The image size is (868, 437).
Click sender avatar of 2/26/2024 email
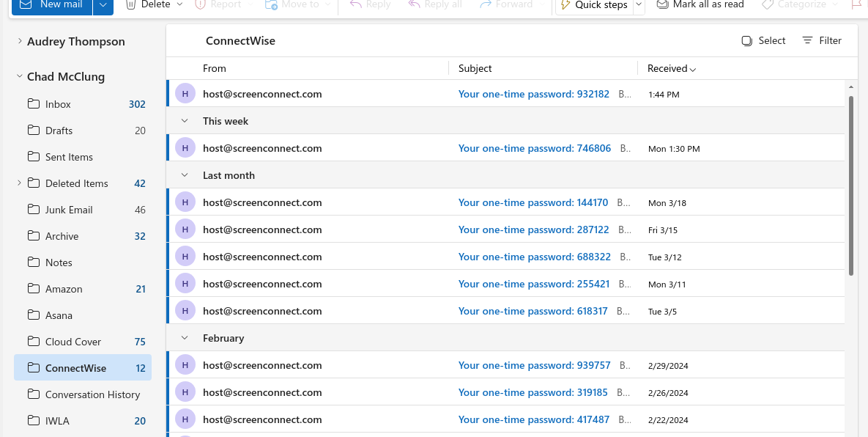coord(185,392)
